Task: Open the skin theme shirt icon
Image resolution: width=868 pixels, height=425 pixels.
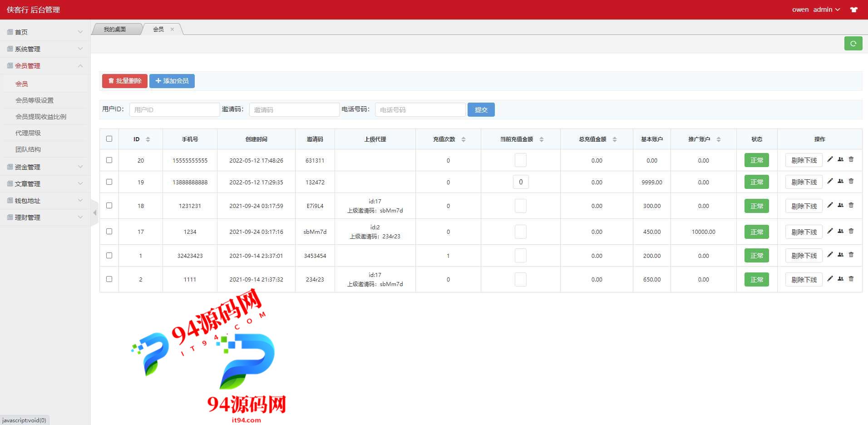Action: (854, 10)
